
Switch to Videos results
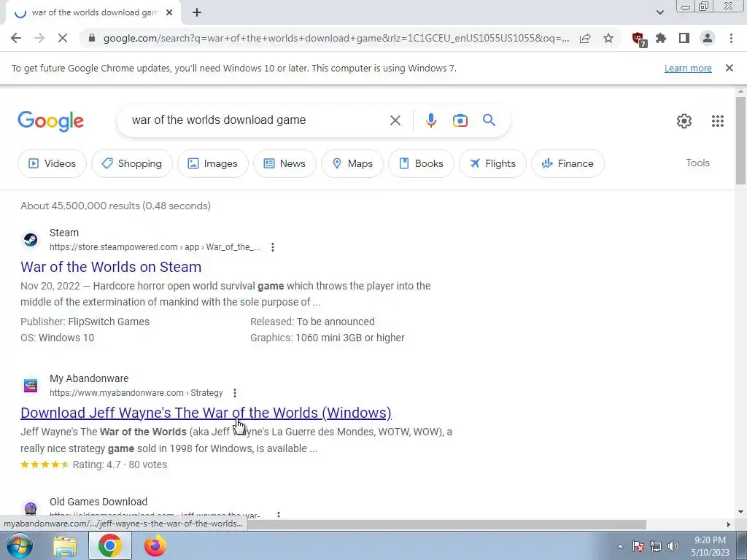[52, 163]
